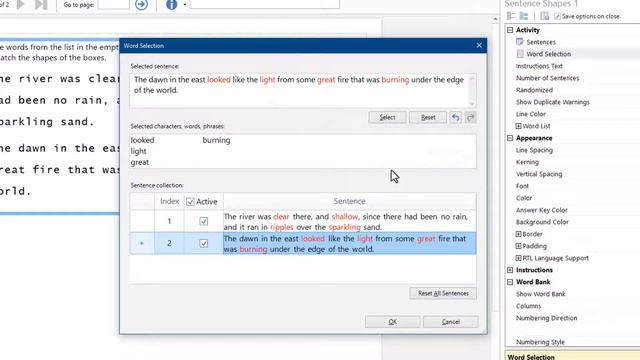Click the word 'great' in selected words list
Image resolution: width=640 pixels, height=360 pixels.
(x=140, y=162)
